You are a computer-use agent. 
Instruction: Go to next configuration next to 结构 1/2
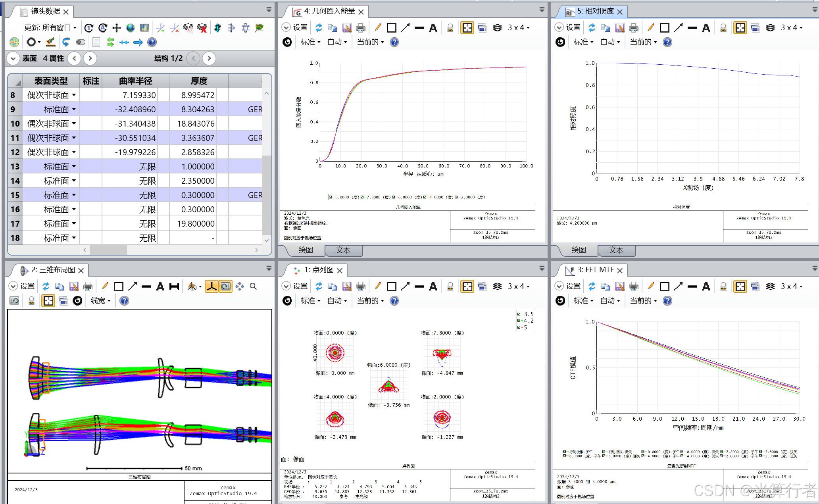[209, 58]
